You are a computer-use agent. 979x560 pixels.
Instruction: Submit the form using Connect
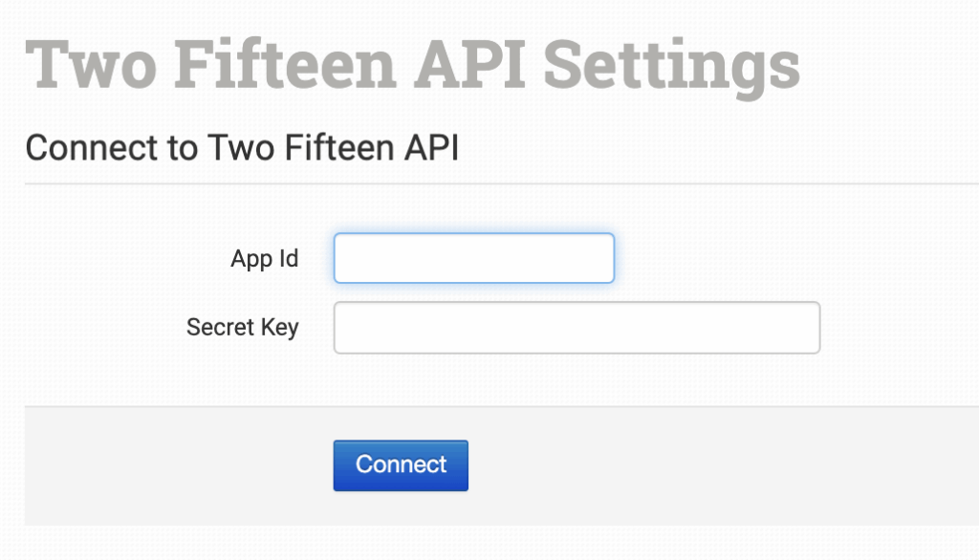[x=401, y=465]
